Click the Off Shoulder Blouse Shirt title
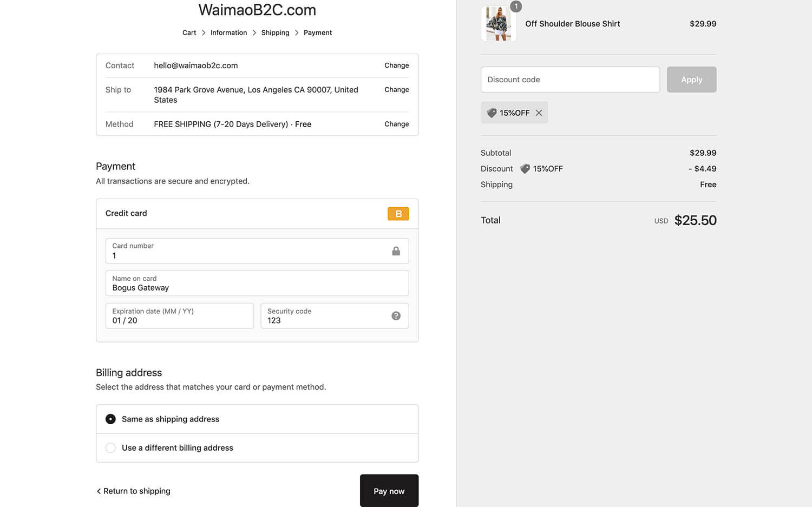The image size is (812, 507). tap(572, 24)
